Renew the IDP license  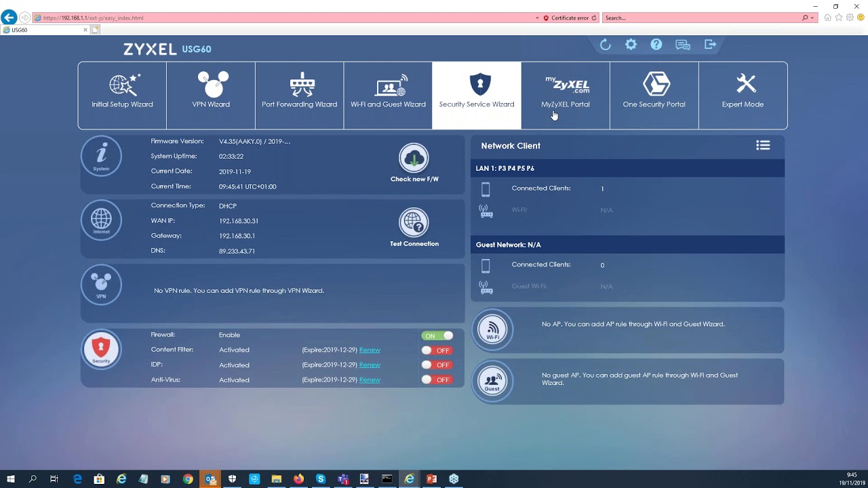(x=370, y=365)
